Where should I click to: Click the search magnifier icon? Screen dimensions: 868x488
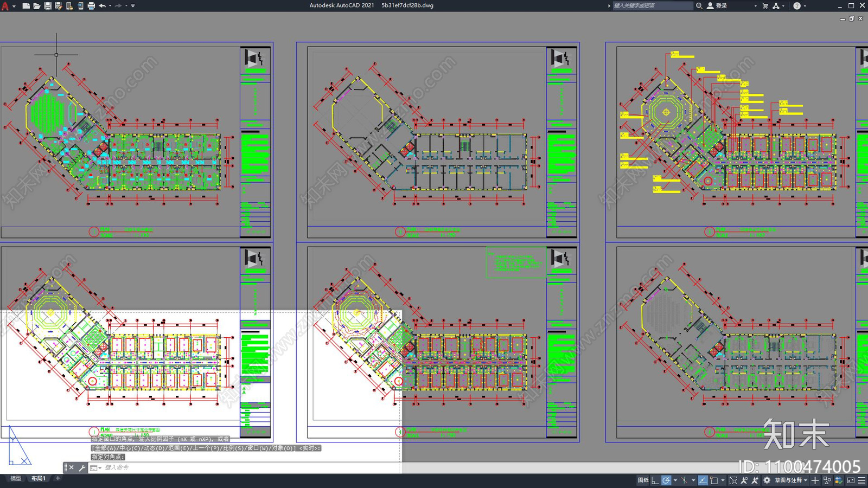[699, 6]
